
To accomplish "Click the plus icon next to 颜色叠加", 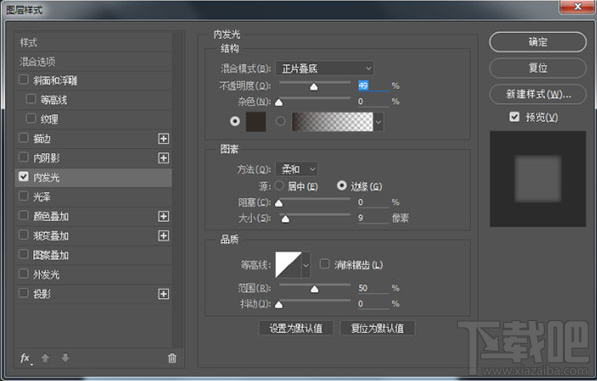I will point(163,216).
